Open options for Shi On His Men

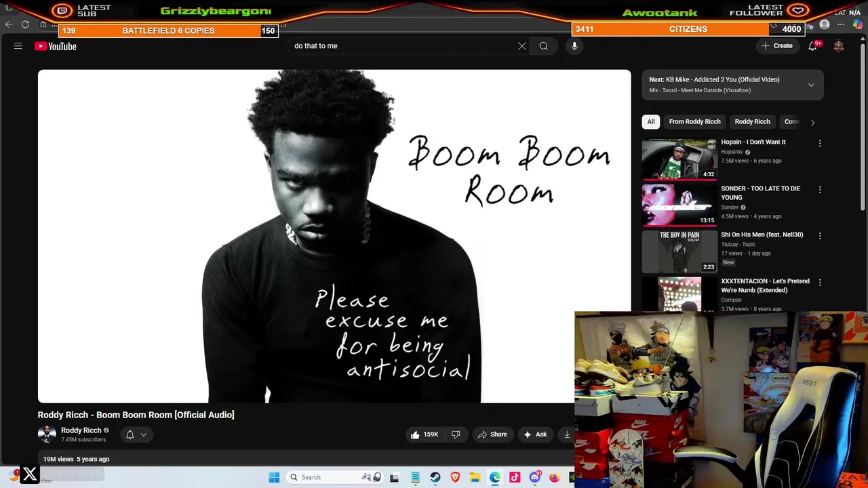[820, 236]
